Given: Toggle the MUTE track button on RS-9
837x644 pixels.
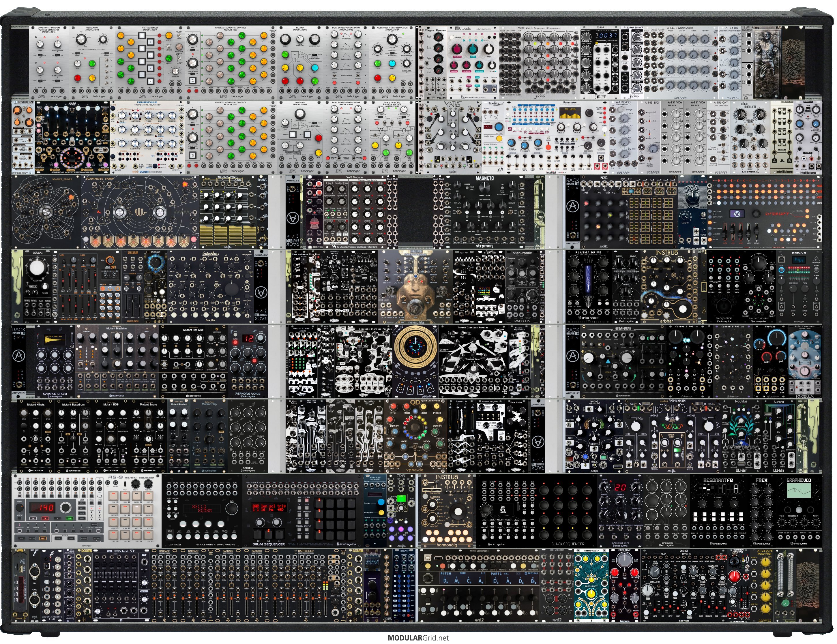Looking at the screenshot, I should [58, 539].
